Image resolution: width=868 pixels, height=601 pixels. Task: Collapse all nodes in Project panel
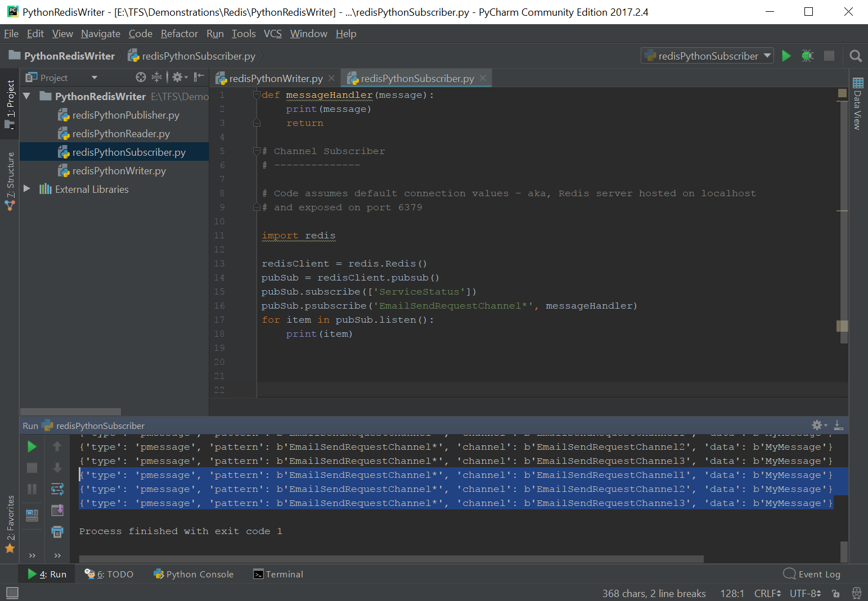[156, 77]
